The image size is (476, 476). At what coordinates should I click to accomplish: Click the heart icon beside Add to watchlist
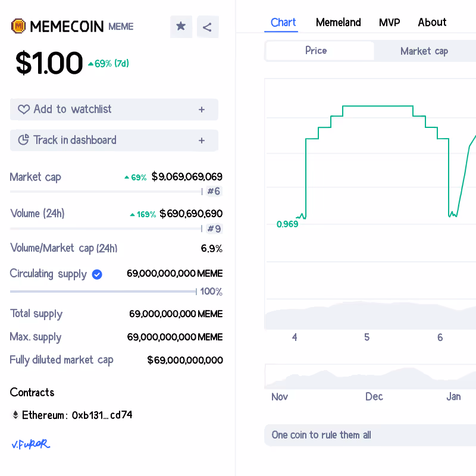[x=24, y=109]
